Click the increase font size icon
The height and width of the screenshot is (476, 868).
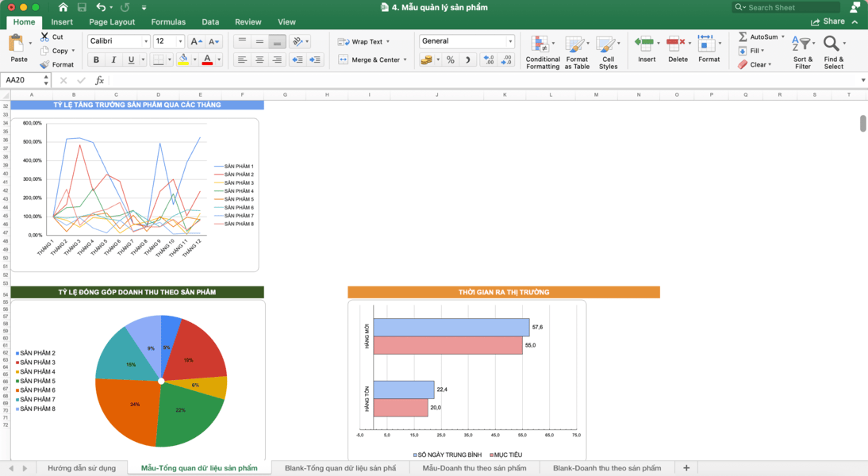(x=196, y=41)
